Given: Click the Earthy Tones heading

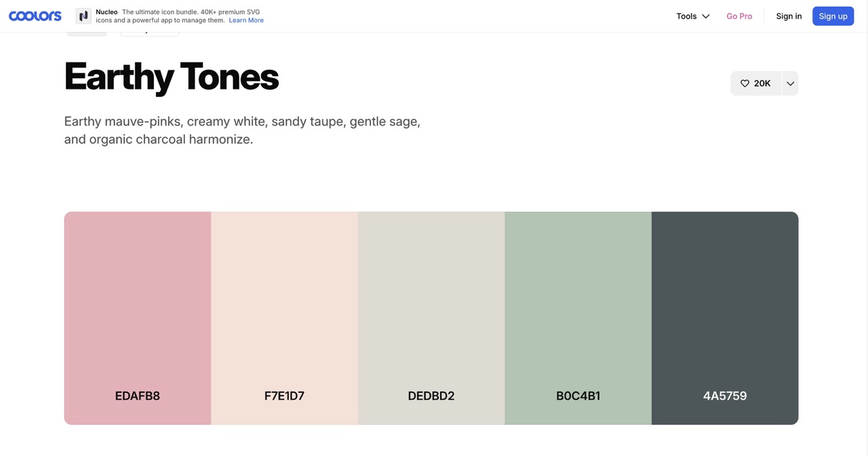Looking at the screenshot, I should point(171,76).
